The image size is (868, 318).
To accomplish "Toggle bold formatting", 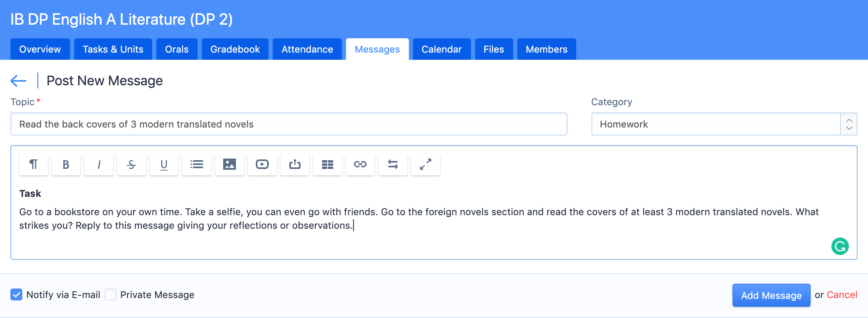I will [x=66, y=164].
